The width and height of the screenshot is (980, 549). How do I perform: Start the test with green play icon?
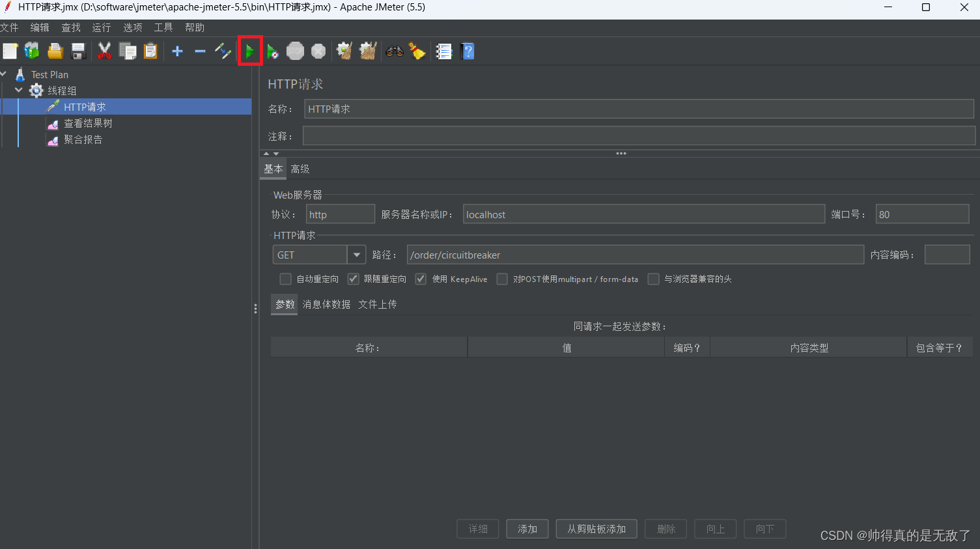250,51
